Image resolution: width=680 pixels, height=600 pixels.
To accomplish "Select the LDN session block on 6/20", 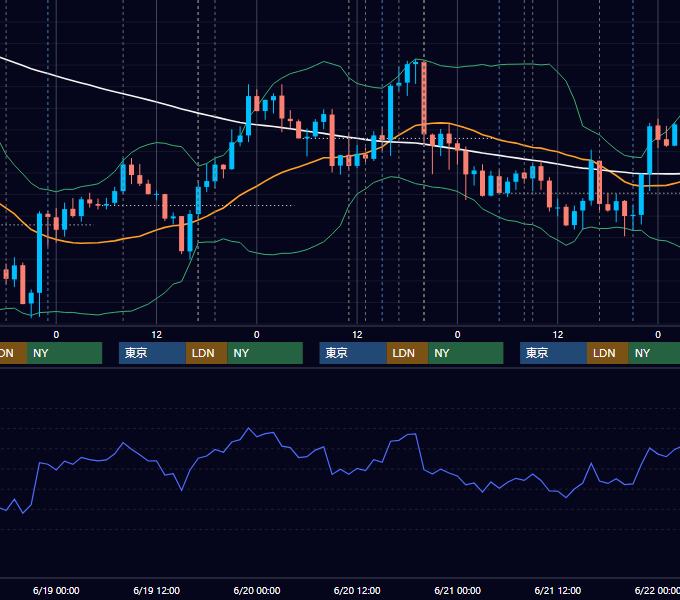I will 407,353.
